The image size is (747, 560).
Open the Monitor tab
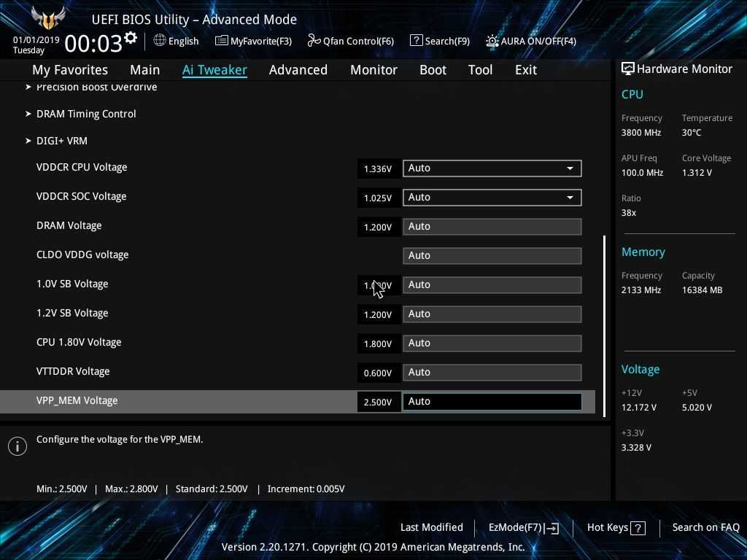(373, 70)
